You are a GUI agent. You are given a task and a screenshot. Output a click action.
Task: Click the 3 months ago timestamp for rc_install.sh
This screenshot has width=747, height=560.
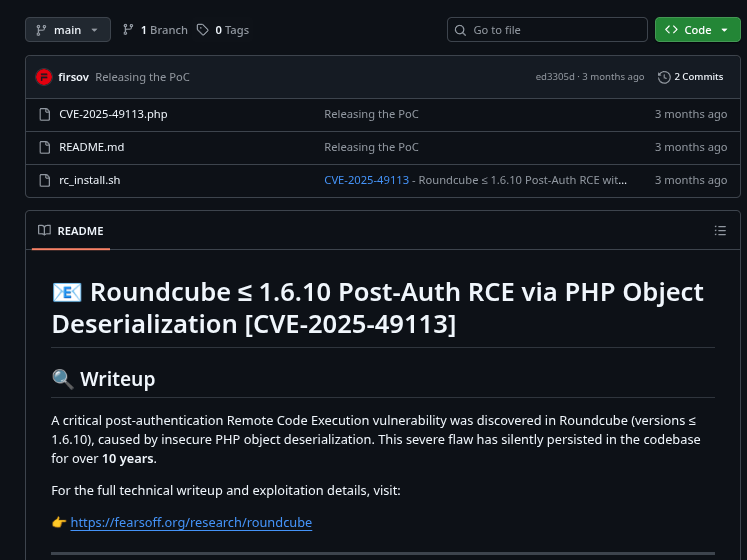(x=691, y=180)
